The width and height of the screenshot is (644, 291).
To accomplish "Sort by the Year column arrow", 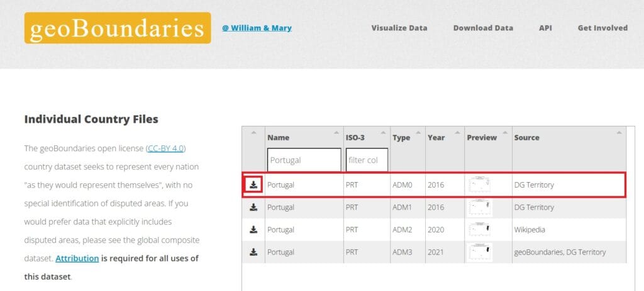I will coord(457,132).
